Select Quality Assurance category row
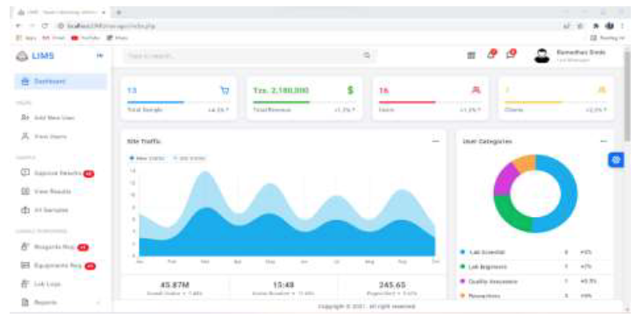 [x=534, y=281]
